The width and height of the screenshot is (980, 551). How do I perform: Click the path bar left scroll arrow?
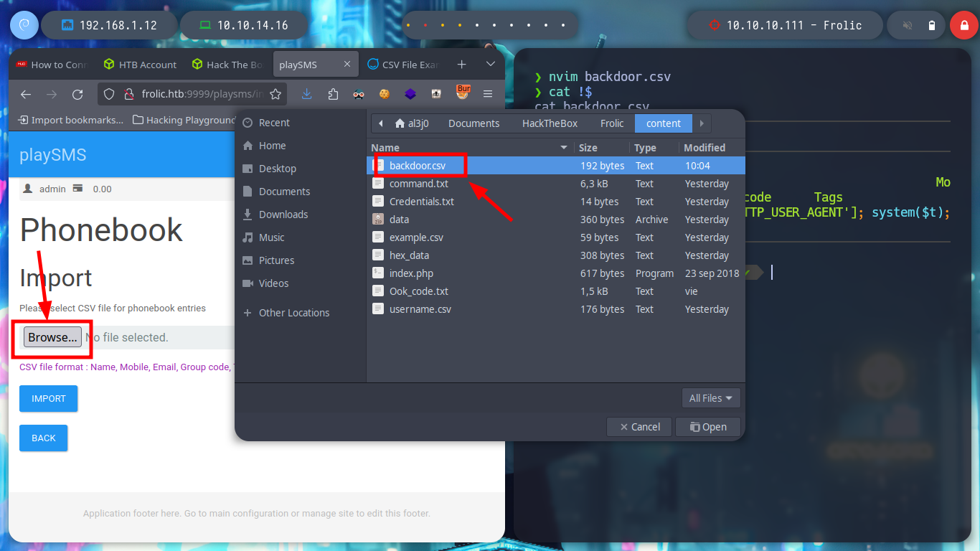pyautogui.click(x=380, y=123)
